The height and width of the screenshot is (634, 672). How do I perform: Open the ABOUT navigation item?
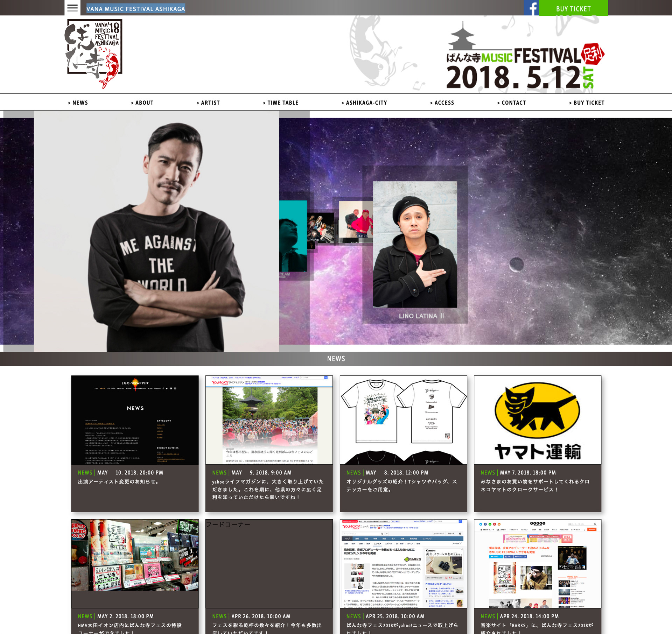(x=142, y=103)
